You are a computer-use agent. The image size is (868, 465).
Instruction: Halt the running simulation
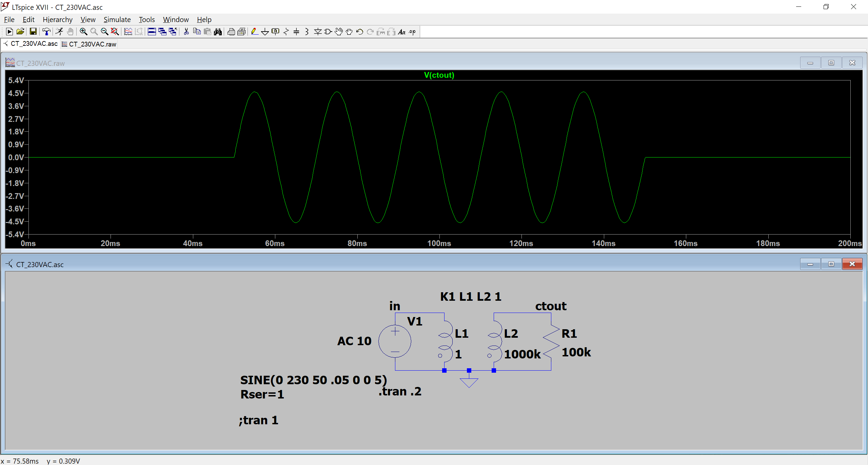[70, 32]
